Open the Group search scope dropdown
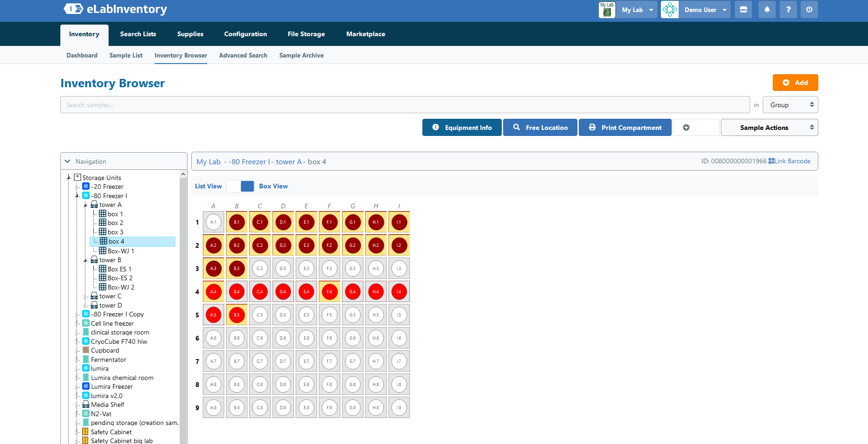868x444 pixels. (790, 105)
